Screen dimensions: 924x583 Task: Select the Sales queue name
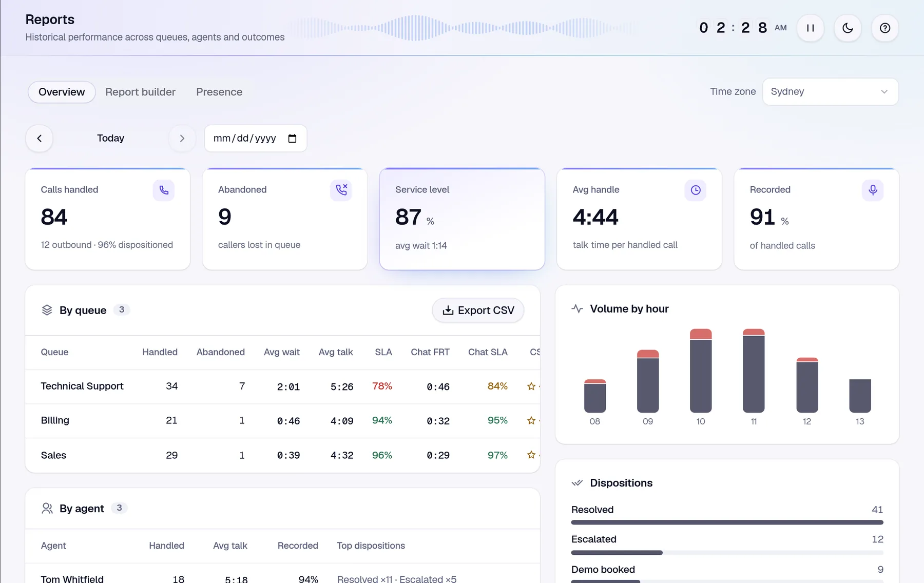53,455
